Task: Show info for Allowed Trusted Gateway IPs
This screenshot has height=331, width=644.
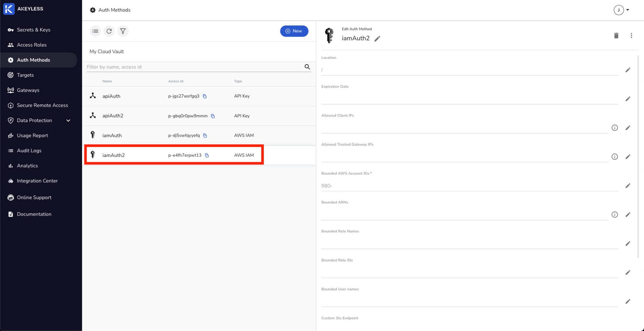Action: (x=615, y=157)
